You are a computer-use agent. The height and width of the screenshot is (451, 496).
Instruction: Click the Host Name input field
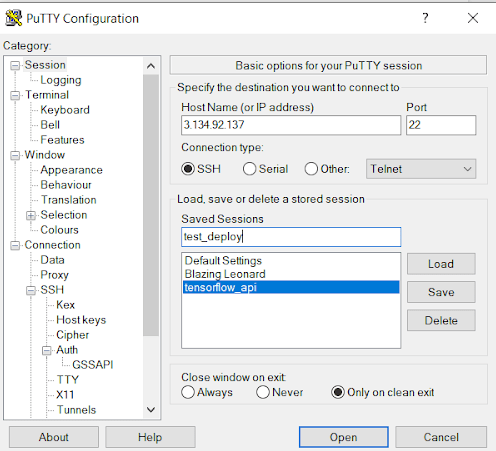(291, 125)
